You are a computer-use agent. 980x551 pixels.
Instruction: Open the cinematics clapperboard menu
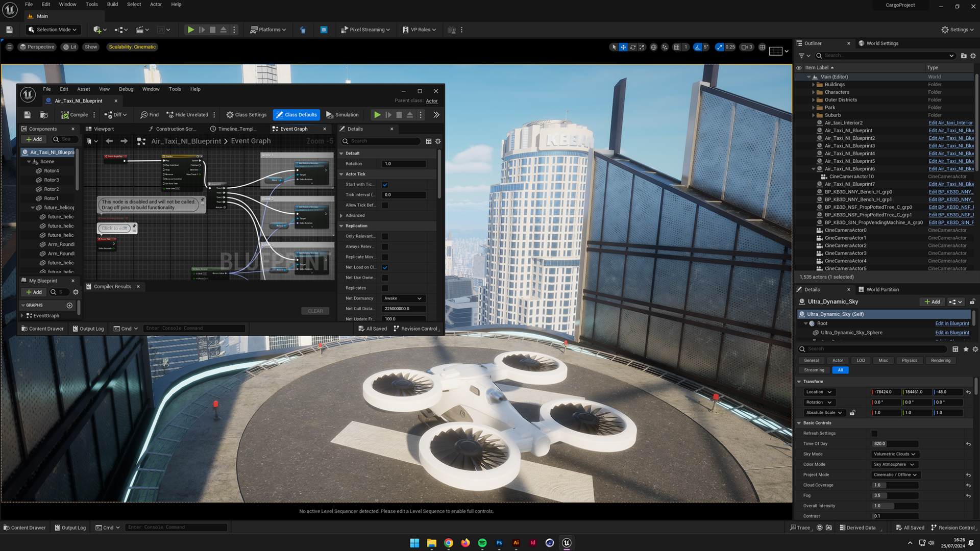coord(142,30)
